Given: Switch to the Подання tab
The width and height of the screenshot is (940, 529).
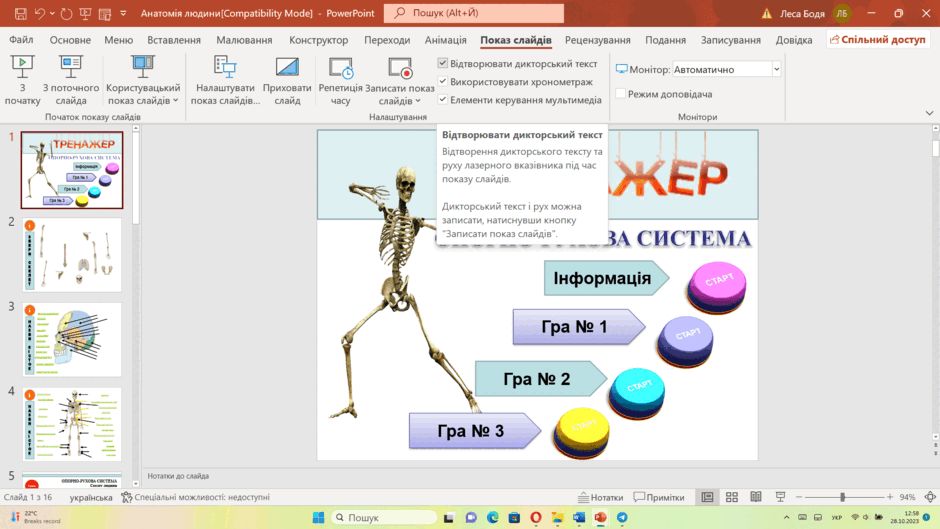Looking at the screenshot, I should pos(665,40).
